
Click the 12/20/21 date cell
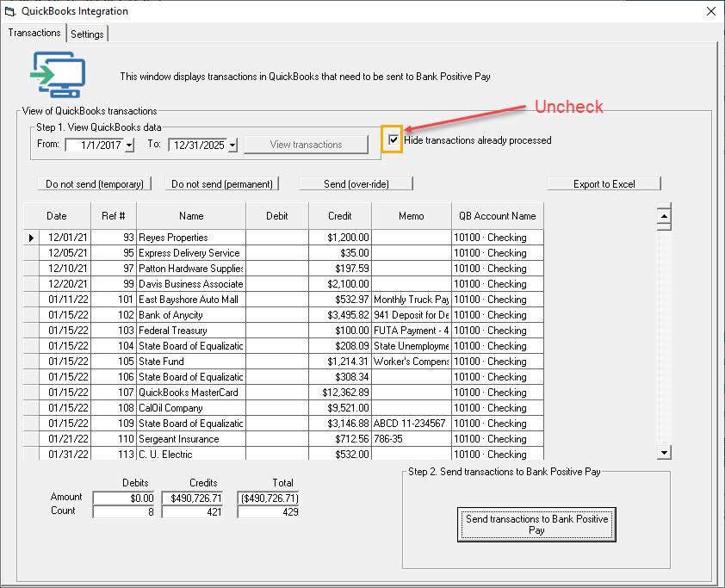coord(65,284)
